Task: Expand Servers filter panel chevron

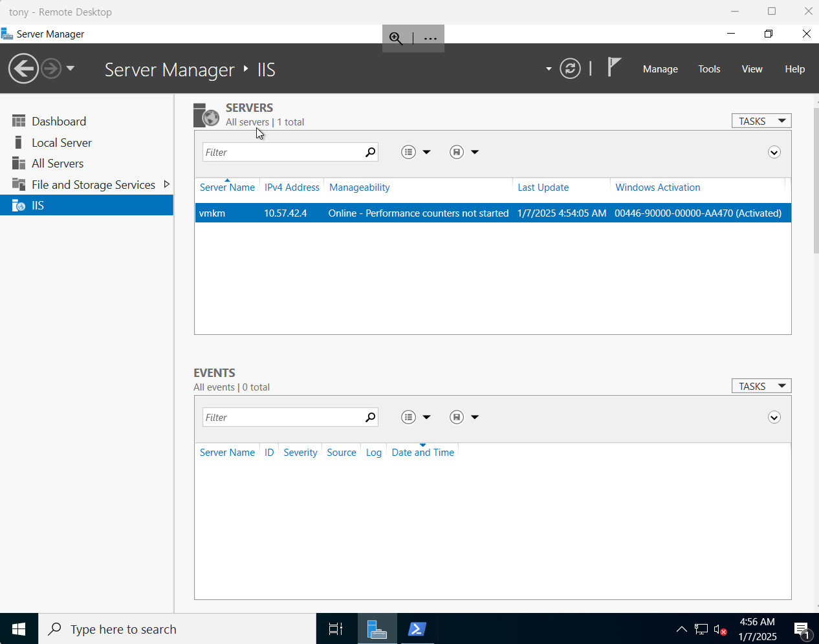Action: [774, 153]
